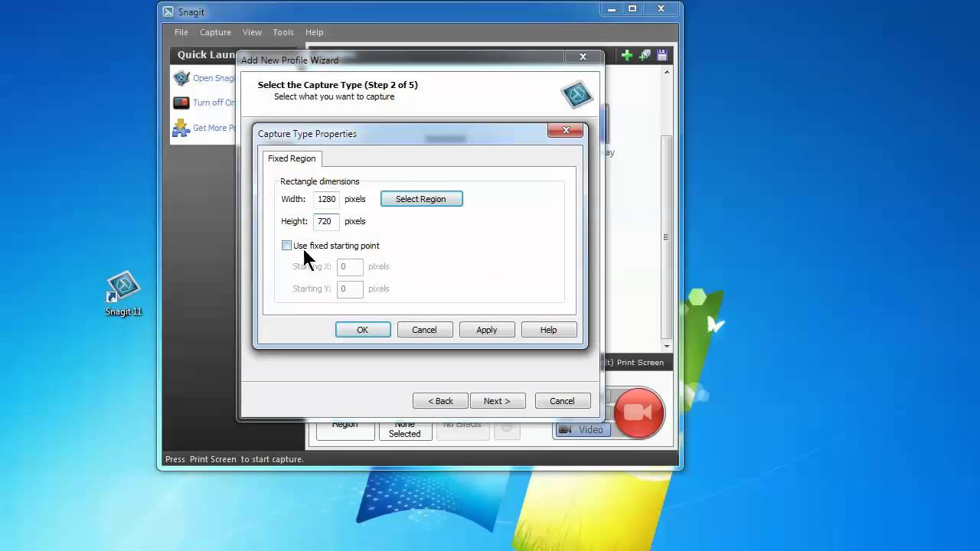Screen dimensions: 980x551
Task: Click Cancel in Capture Type Properties dialog
Action: 425,330
